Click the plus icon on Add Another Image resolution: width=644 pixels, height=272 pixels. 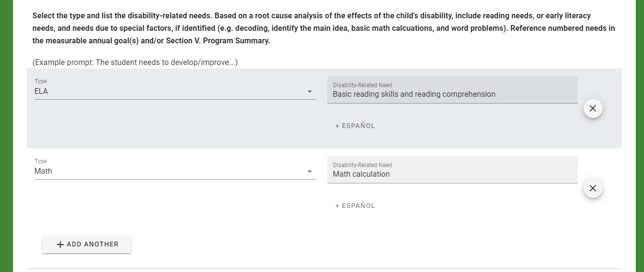(x=60, y=245)
